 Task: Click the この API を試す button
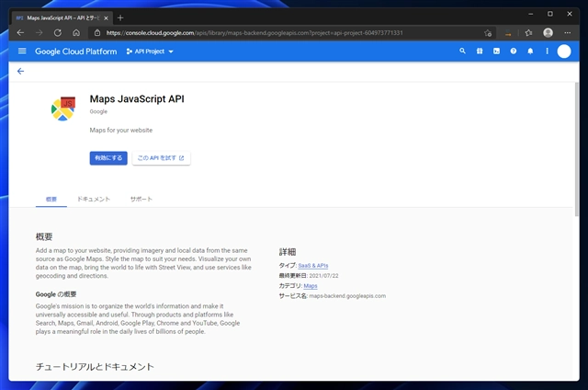click(162, 158)
